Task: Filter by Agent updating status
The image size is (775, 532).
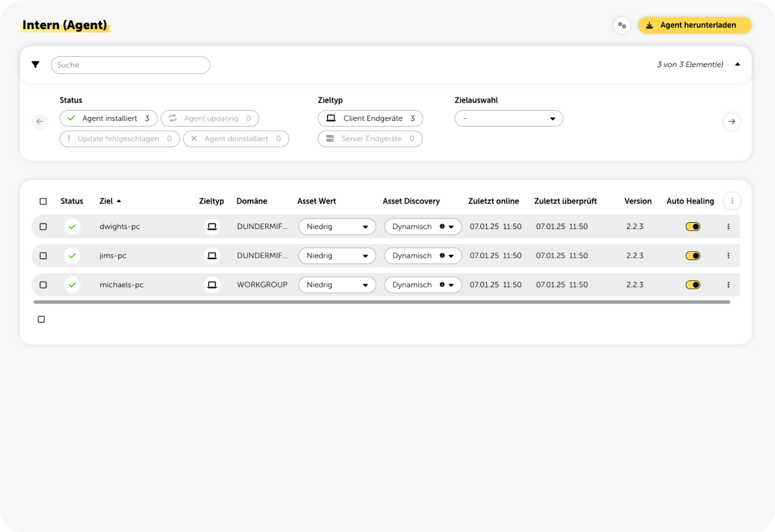Action: click(210, 118)
